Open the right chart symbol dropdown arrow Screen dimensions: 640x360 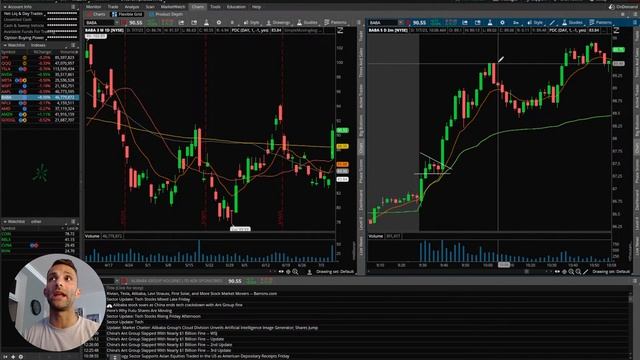point(400,22)
